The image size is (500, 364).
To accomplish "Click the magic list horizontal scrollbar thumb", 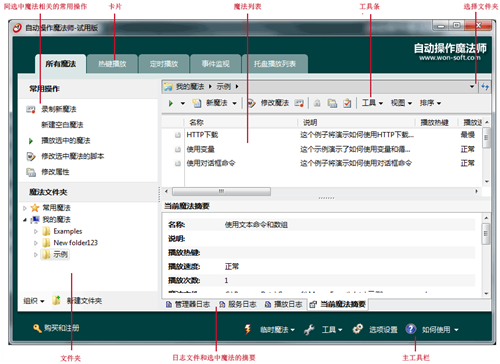I will click(221, 191).
